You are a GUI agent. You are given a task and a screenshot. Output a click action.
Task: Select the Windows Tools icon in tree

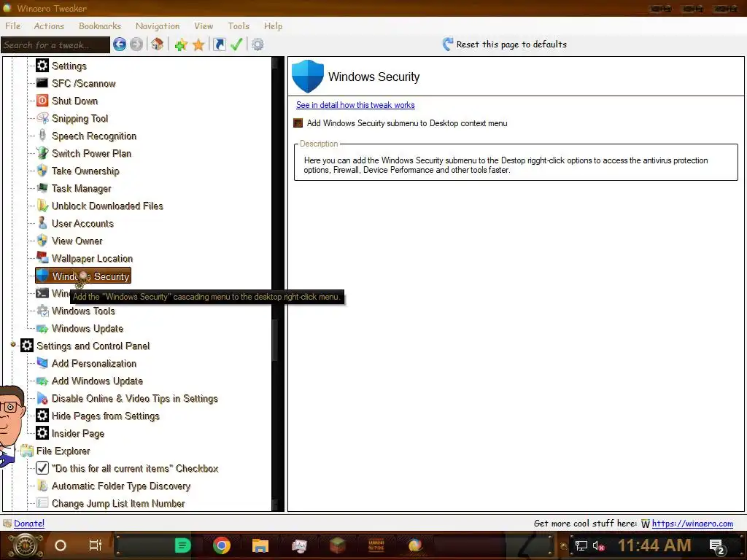point(42,311)
